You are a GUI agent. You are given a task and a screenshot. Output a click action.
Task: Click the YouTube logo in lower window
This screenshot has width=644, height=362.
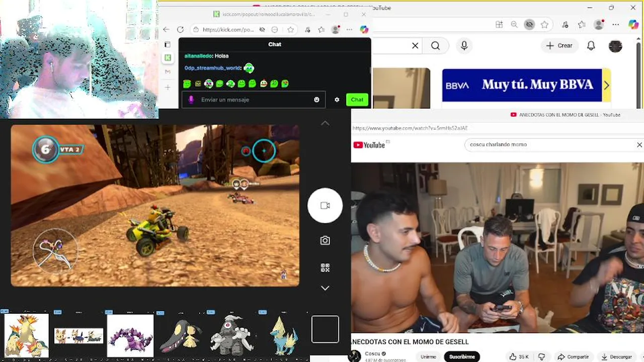(369, 145)
